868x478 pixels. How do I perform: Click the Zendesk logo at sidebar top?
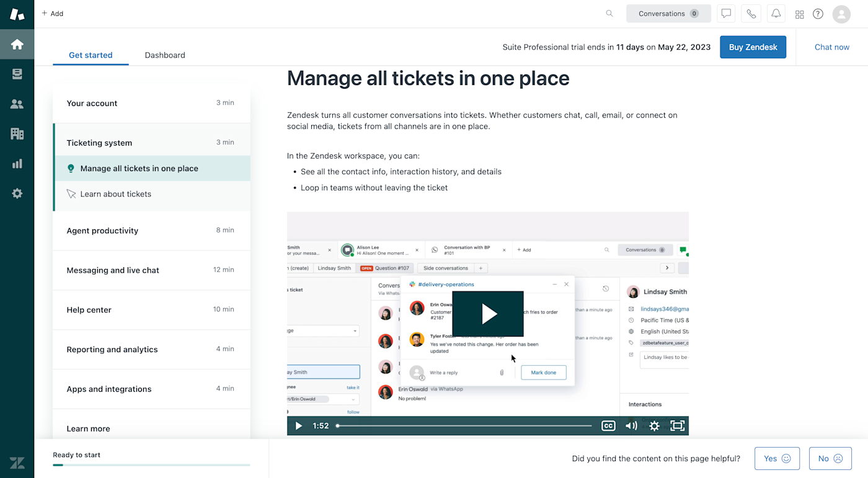17,14
